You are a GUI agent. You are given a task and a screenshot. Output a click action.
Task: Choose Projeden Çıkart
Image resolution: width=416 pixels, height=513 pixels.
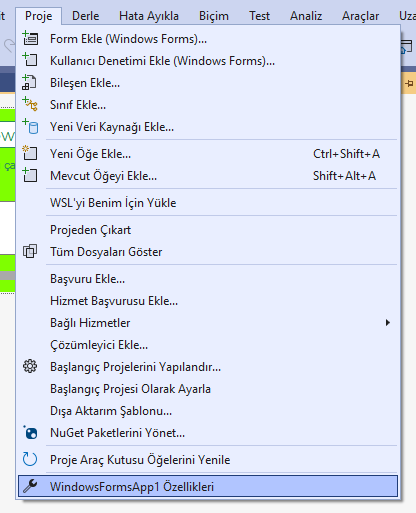click(208, 230)
